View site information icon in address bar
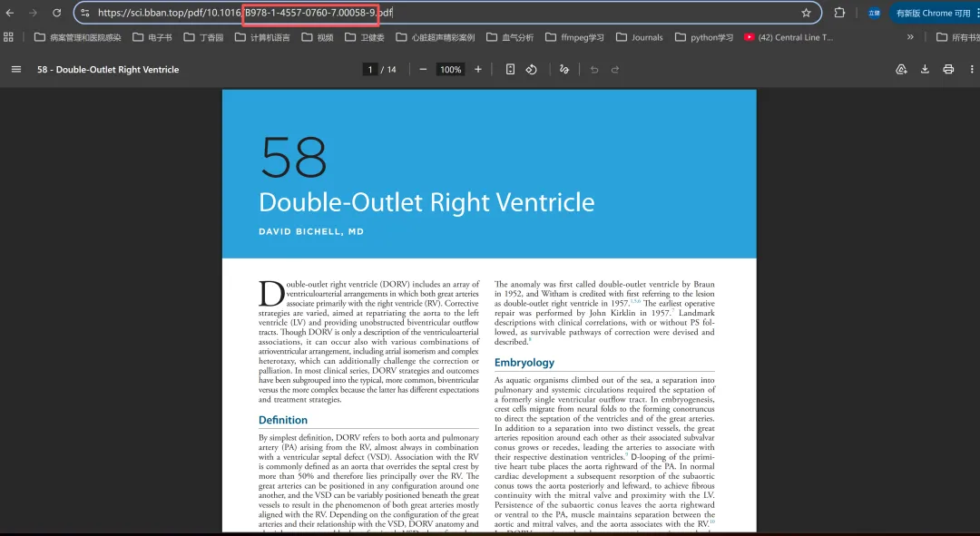The width and height of the screenshot is (980, 536). click(x=85, y=13)
